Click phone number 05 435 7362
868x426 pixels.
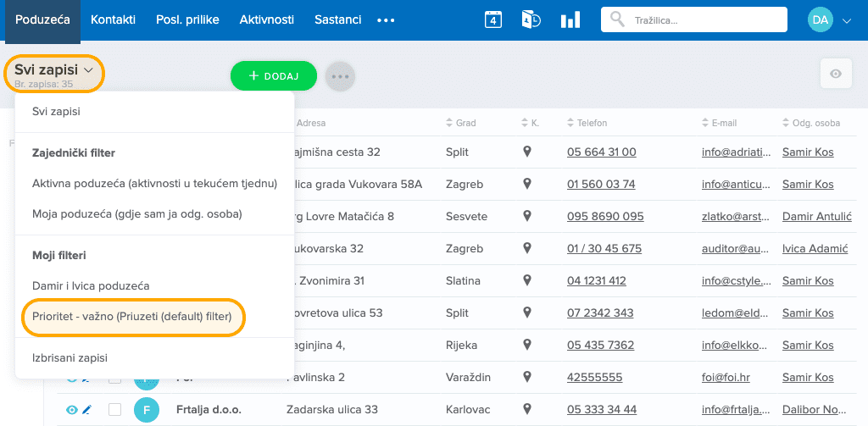[601, 345]
